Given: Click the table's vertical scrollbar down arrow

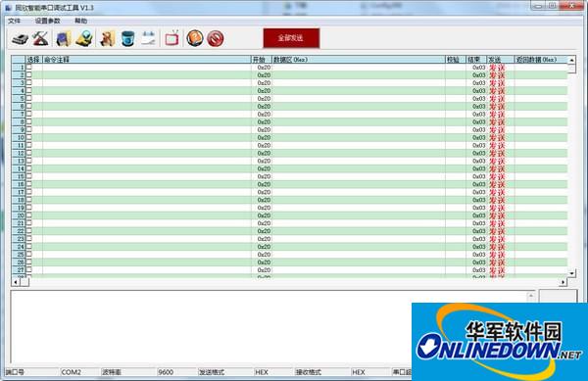Looking at the screenshot, I should [x=571, y=273].
